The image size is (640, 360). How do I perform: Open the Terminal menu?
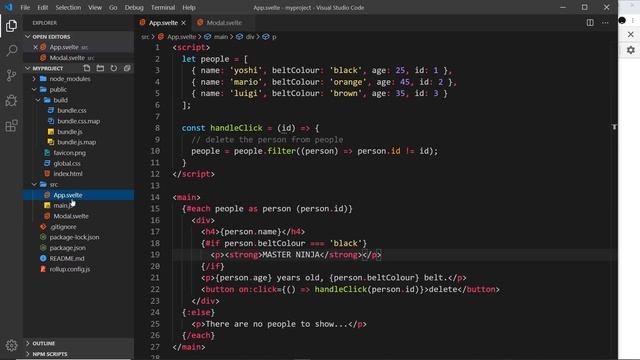(x=163, y=7)
